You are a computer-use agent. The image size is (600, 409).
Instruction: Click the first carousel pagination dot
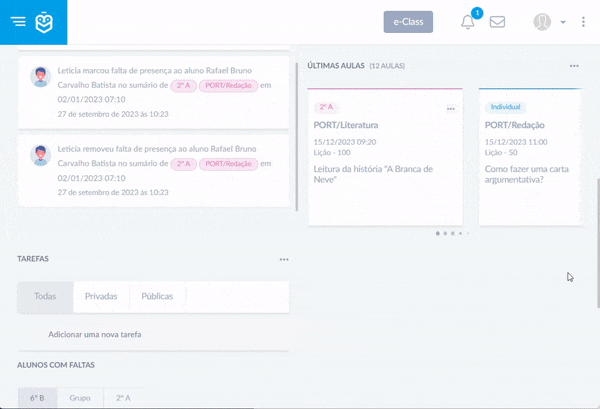pyautogui.click(x=438, y=233)
